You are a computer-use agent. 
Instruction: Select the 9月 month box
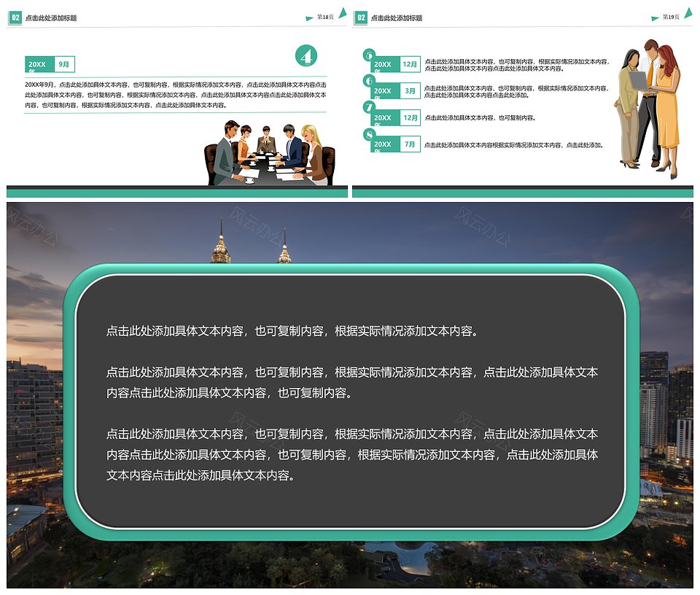(64, 64)
